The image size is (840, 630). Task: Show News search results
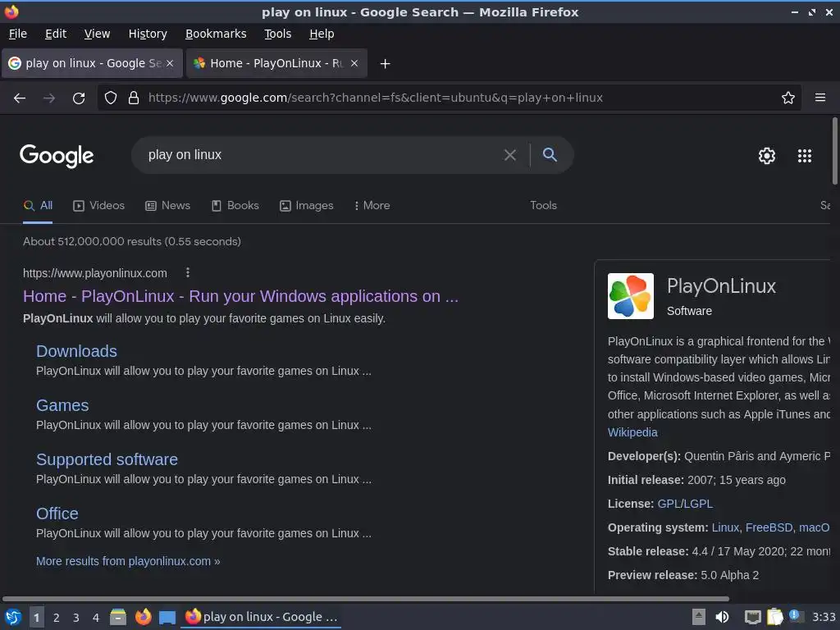point(167,206)
